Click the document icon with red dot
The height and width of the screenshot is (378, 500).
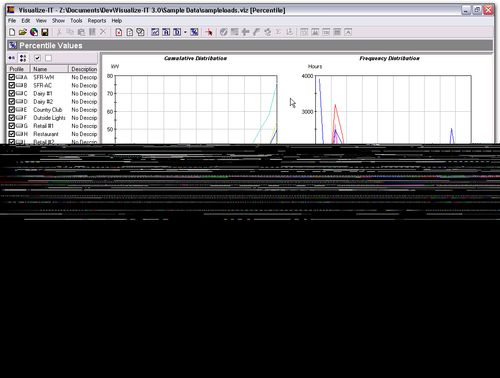coord(119,32)
